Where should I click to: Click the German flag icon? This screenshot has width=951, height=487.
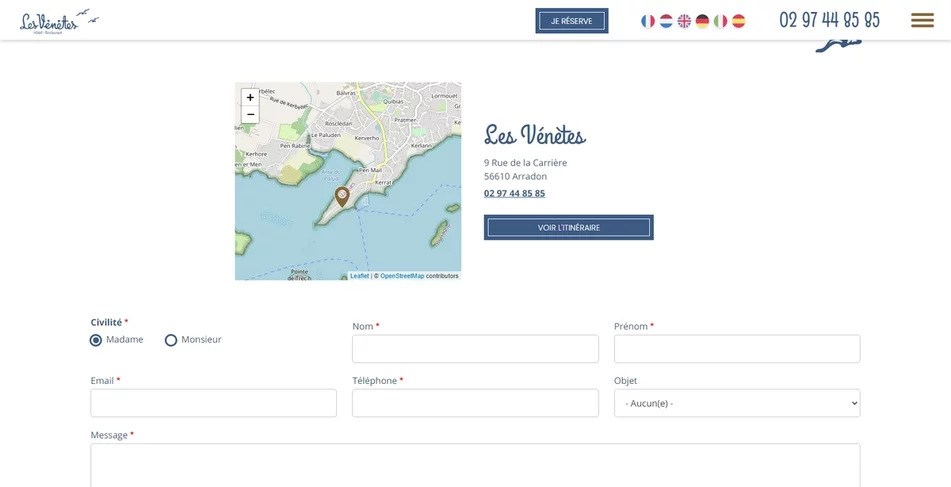coord(702,21)
